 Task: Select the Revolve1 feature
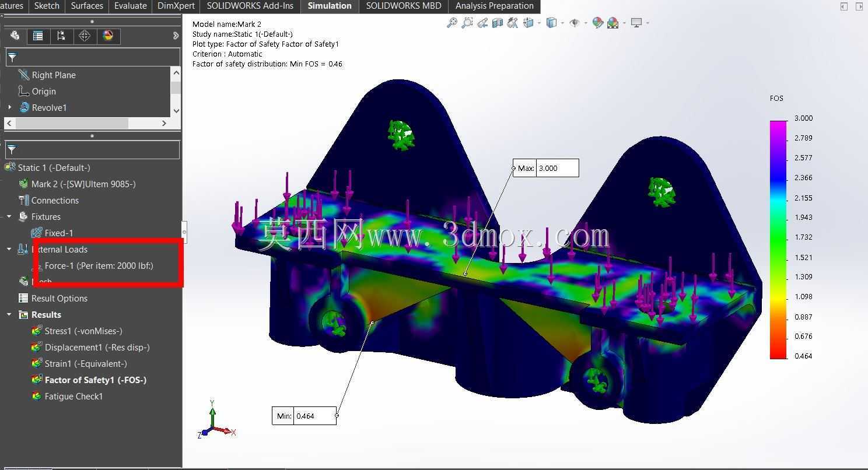tap(49, 107)
